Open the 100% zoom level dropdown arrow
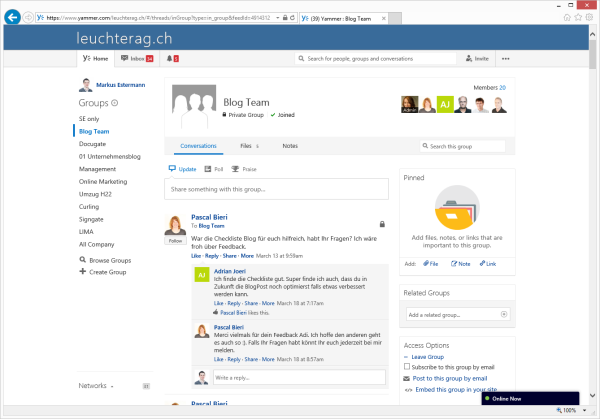Image resolution: width=600 pixels, height=419 pixels. coord(584,410)
